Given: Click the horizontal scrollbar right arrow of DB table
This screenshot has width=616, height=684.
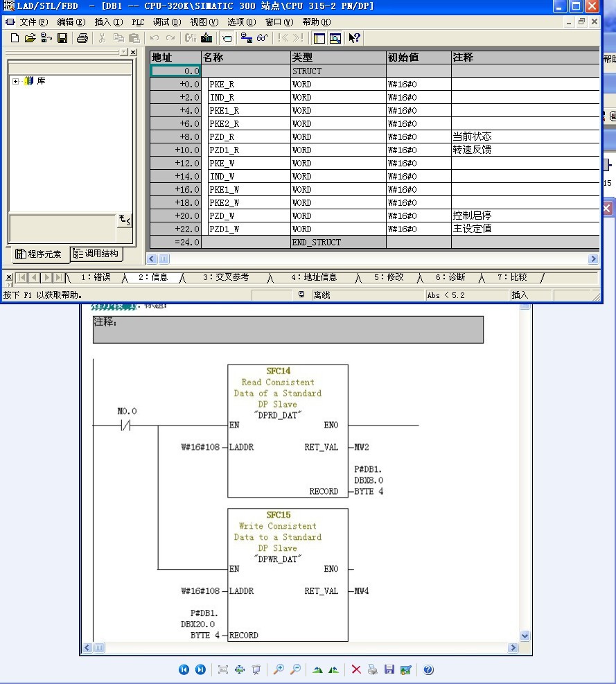Looking at the screenshot, I should [593, 258].
